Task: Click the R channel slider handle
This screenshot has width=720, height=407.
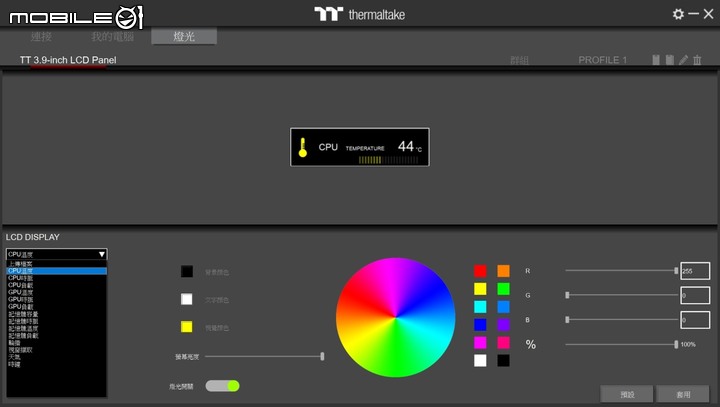Action: click(x=676, y=271)
